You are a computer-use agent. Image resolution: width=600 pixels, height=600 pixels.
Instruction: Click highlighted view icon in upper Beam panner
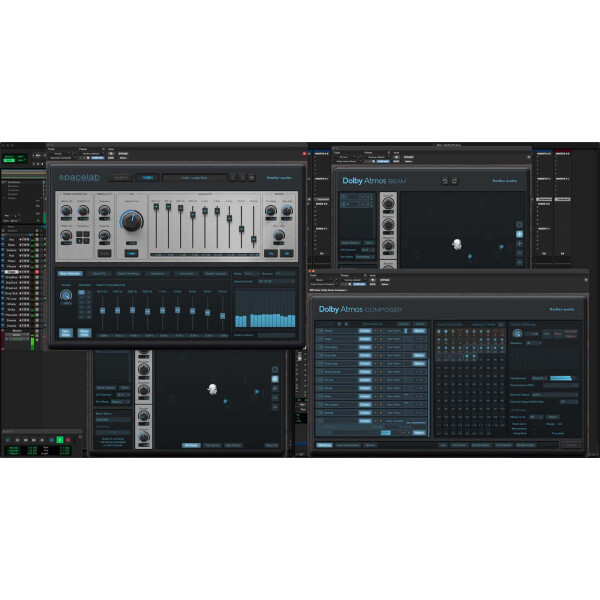tap(519, 234)
